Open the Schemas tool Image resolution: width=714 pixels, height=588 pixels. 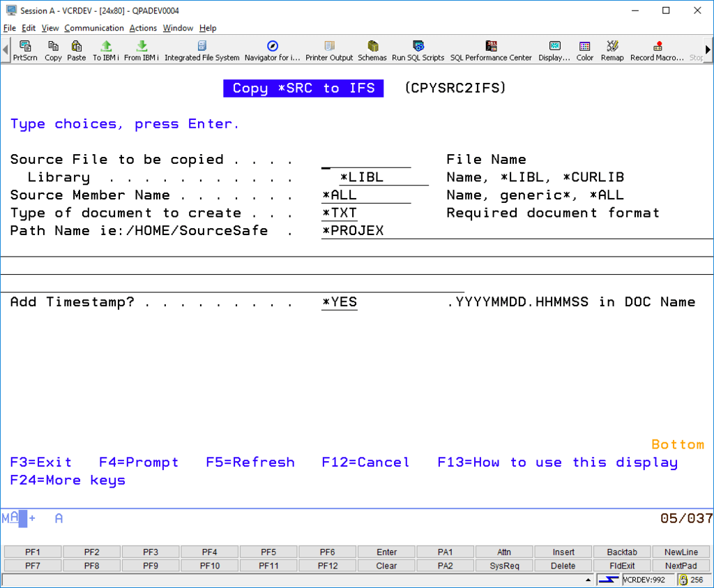click(x=372, y=50)
